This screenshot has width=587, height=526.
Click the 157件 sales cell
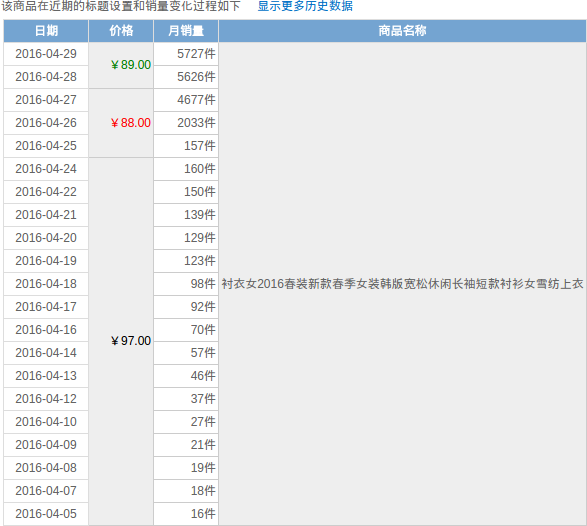(x=186, y=146)
